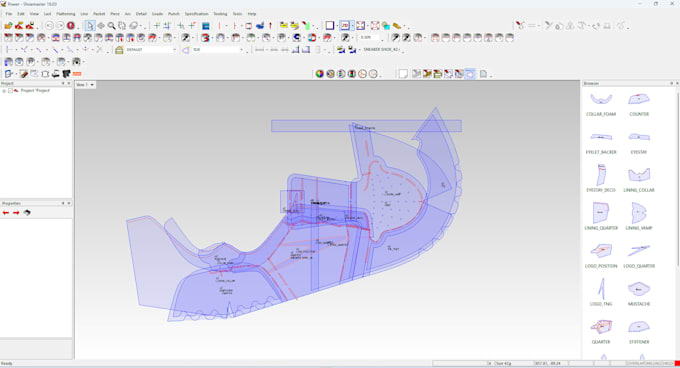Toggle the 2D view mode button
The image size is (680, 368).
click(x=345, y=26)
